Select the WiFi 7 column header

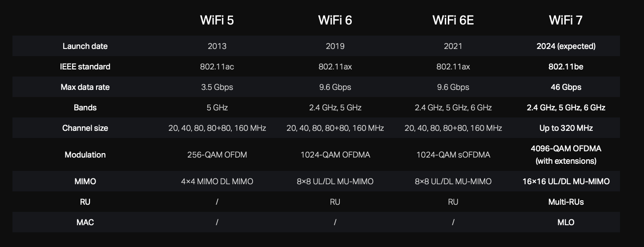coord(566,20)
